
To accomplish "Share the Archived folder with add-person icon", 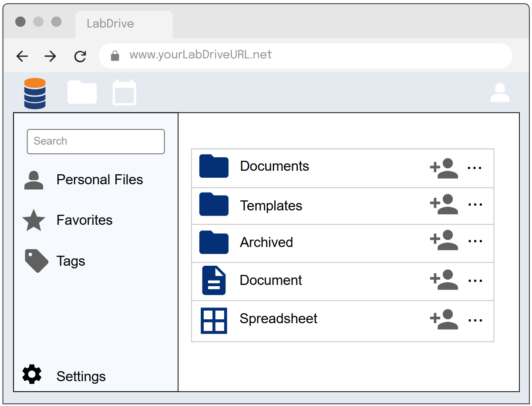I will click(444, 240).
